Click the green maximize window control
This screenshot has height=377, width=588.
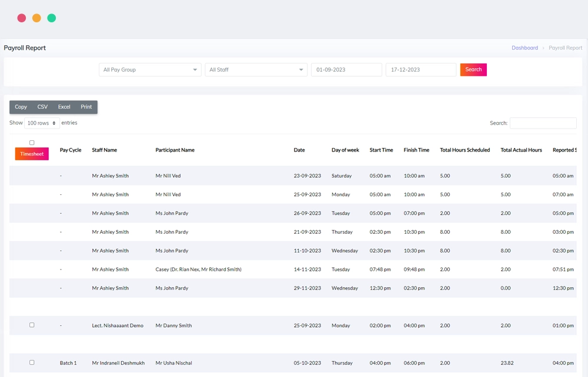click(51, 18)
